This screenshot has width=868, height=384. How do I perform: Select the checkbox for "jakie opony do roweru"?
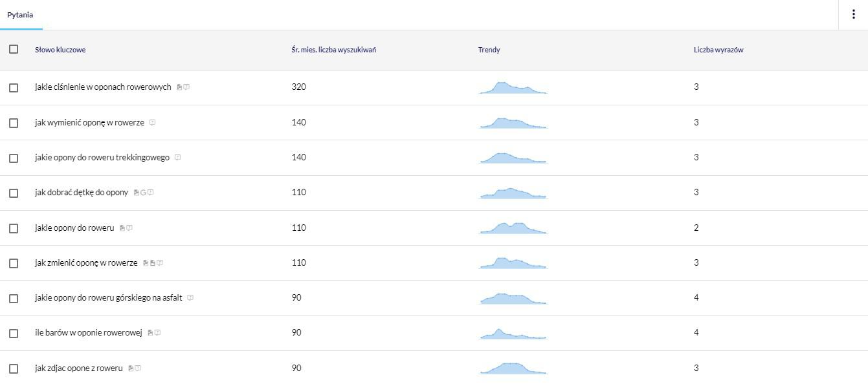coord(14,228)
